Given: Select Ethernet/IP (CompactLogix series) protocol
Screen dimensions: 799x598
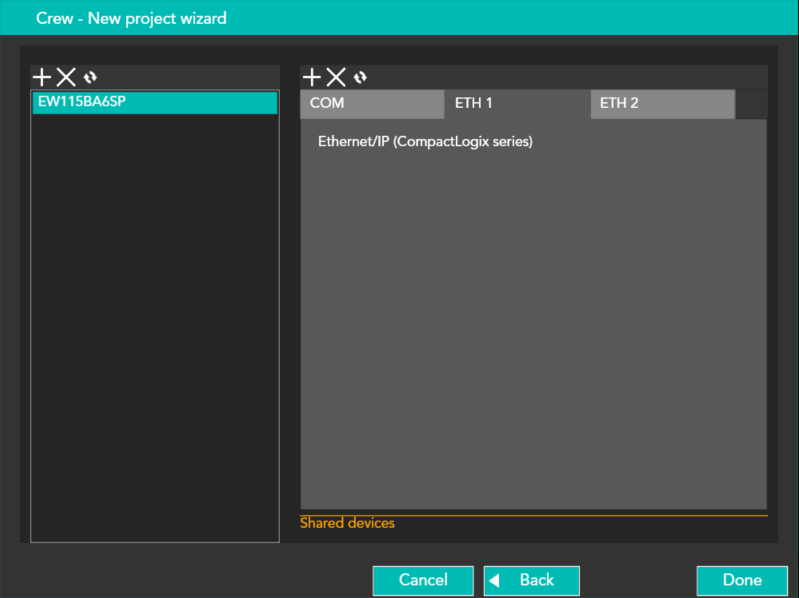Looking at the screenshot, I should pyautogui.click(x=425, y=142).
